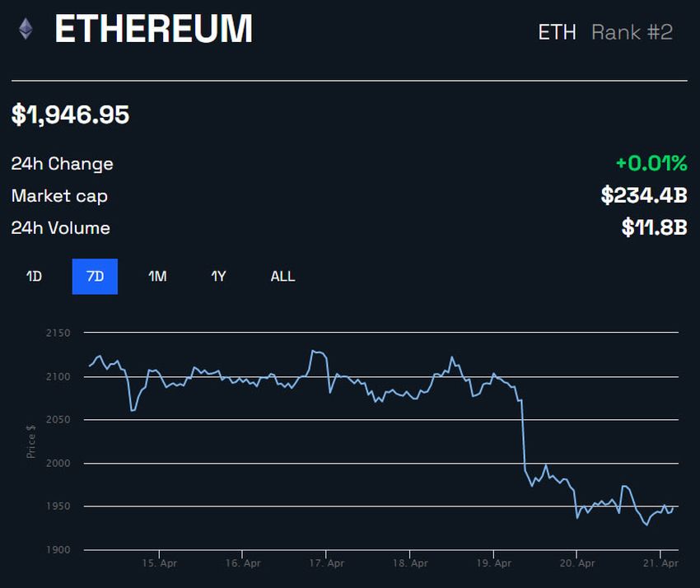Show the ALL time price history

coord(282,277)
